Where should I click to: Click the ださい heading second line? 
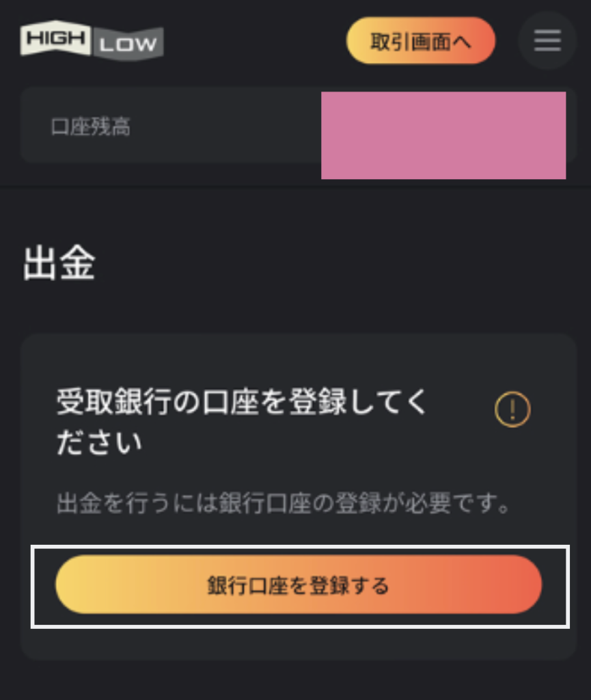click(99, 443)
